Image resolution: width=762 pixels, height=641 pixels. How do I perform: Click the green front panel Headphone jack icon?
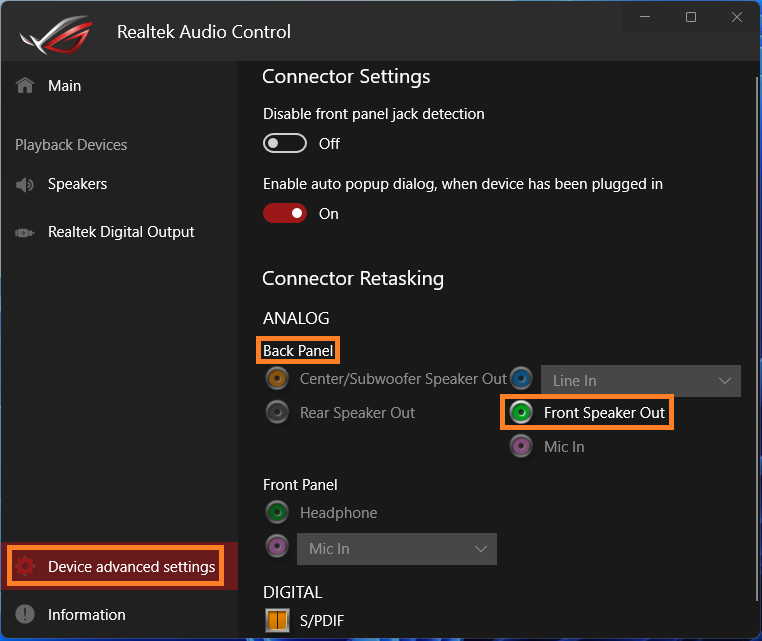[277, 512]
